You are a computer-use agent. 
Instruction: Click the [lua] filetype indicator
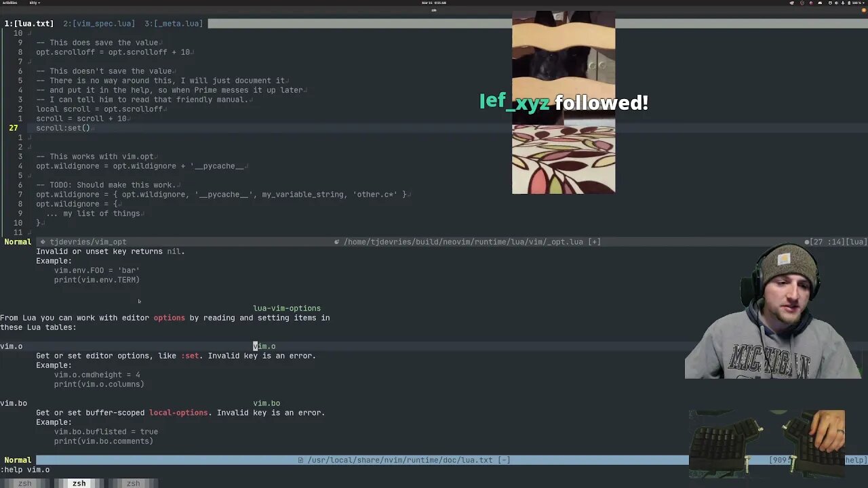click(x=856, y=242)
